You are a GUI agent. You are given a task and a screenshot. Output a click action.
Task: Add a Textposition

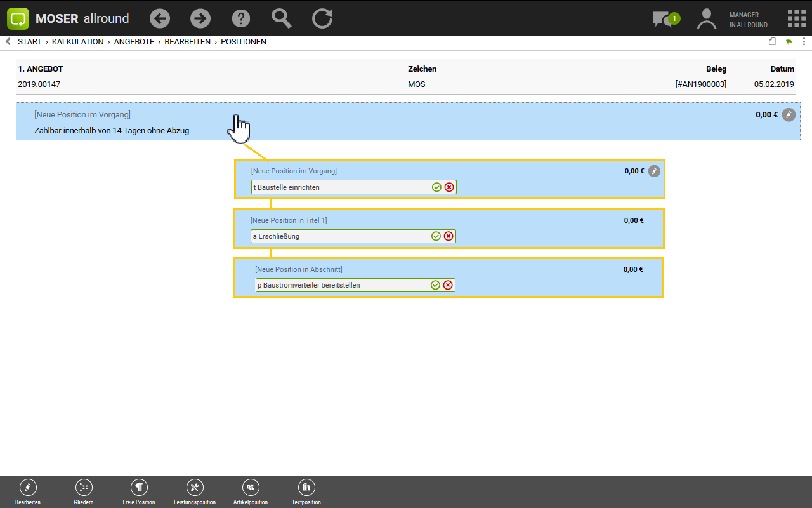click(306, 491)
